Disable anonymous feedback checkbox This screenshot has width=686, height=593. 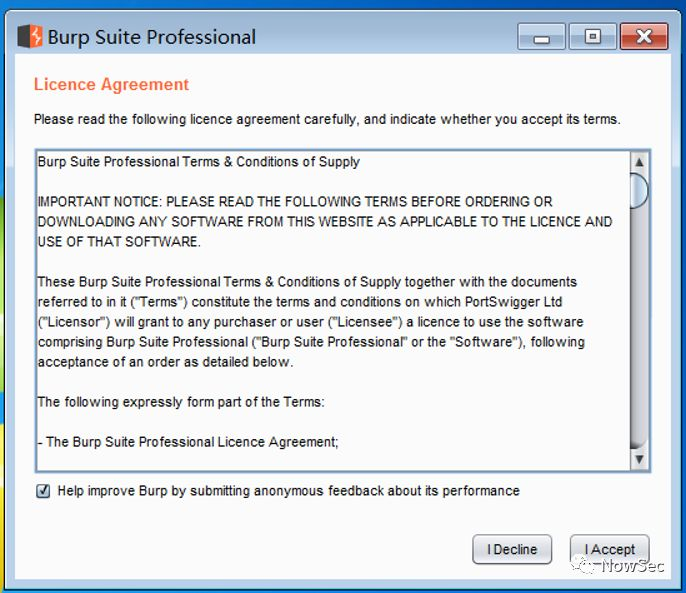(x=43, y=491)
